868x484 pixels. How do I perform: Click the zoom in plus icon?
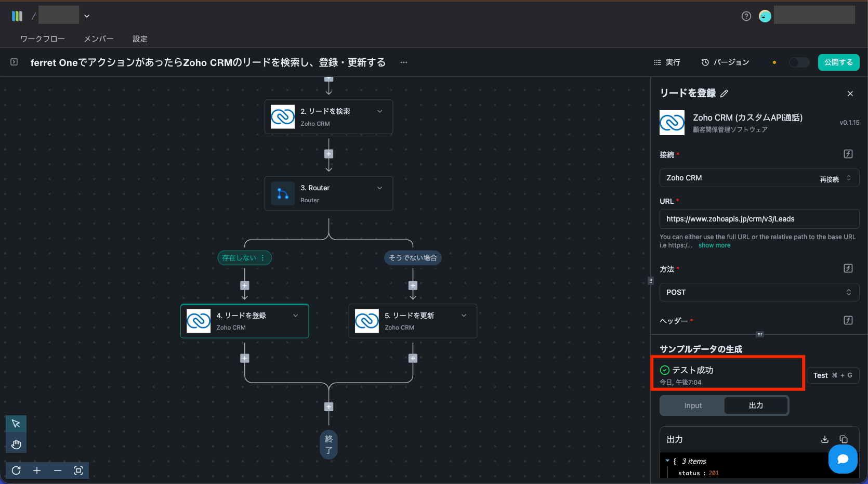tap(37, 470)
